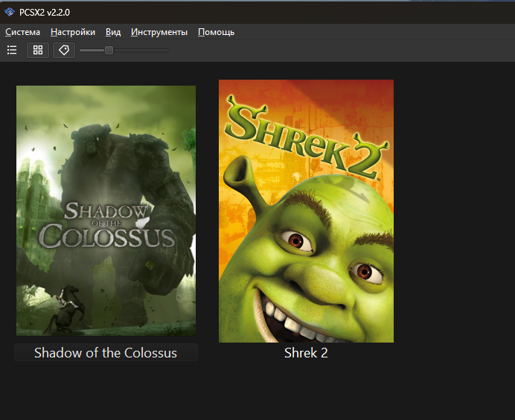The image size is (515, 420).
Task: Open the Система menu
Action: click(22, 32)
